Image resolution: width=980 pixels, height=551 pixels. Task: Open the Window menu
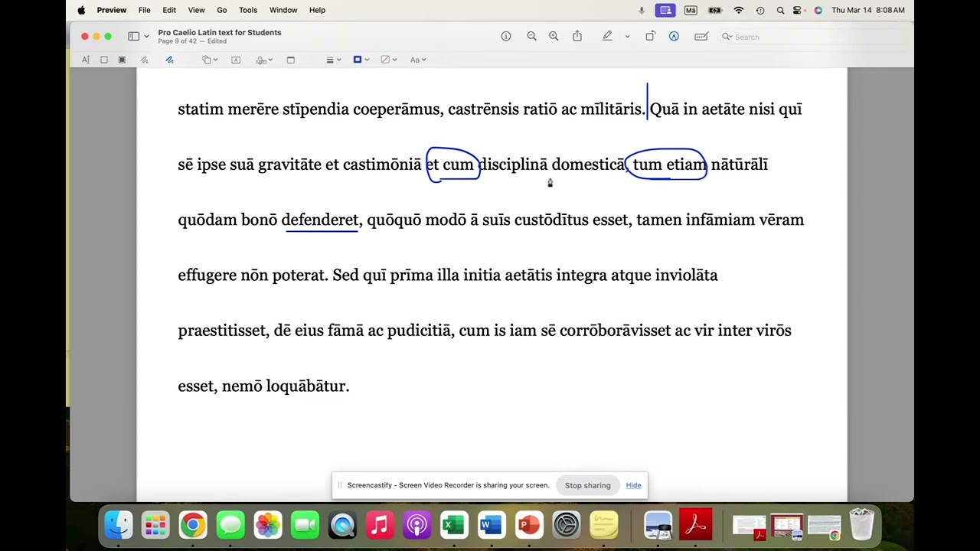[283, 10]
